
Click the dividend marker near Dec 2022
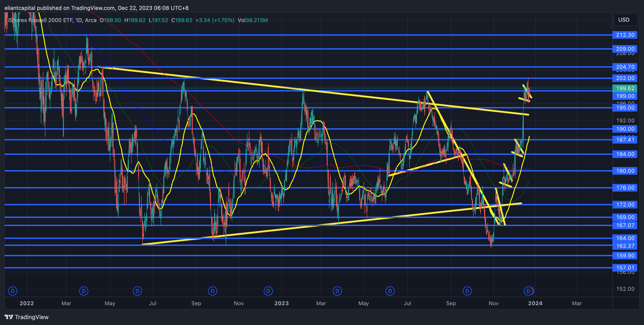tap(268, 291)
